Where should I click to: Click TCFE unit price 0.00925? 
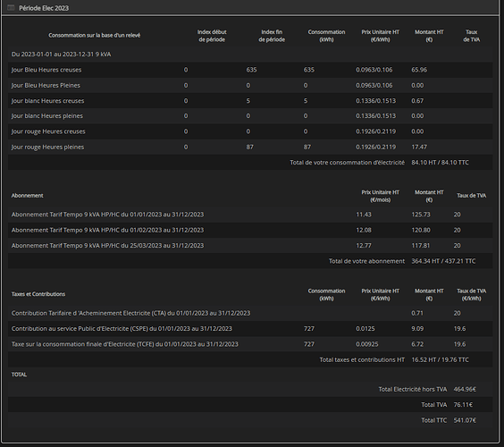[366, 344]
